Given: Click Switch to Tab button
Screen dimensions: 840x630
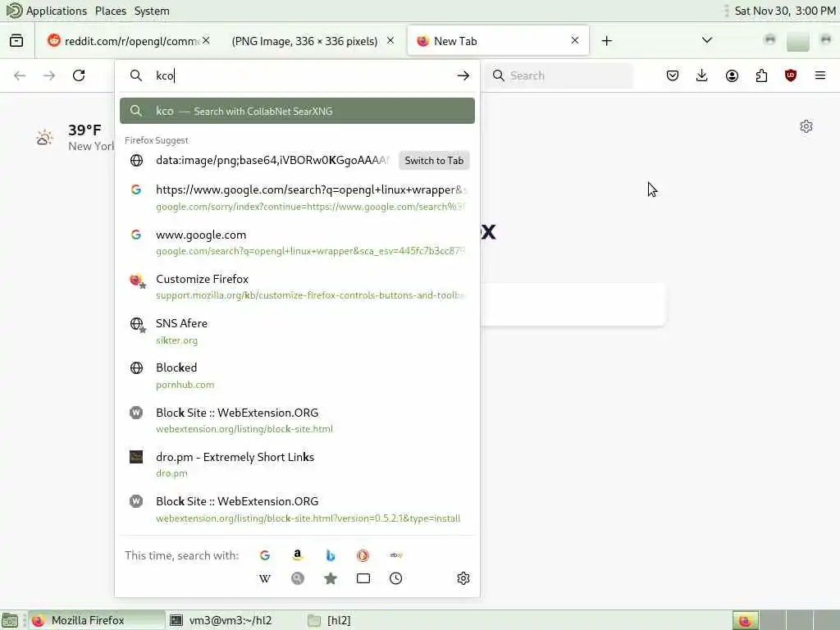Looking at the screenshot, I should [434, 161].
